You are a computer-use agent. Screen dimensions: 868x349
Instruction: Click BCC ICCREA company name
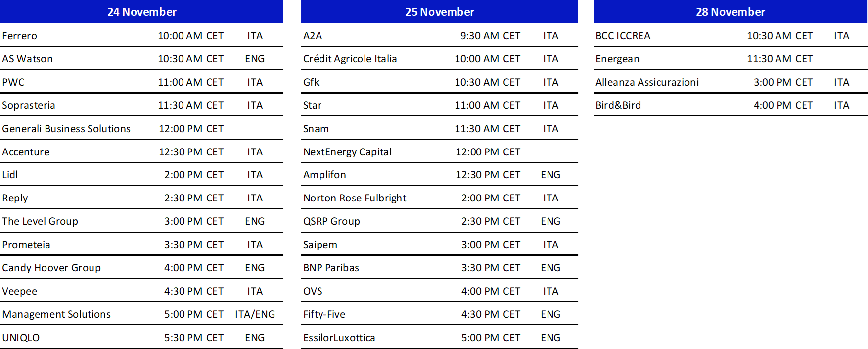623,36
